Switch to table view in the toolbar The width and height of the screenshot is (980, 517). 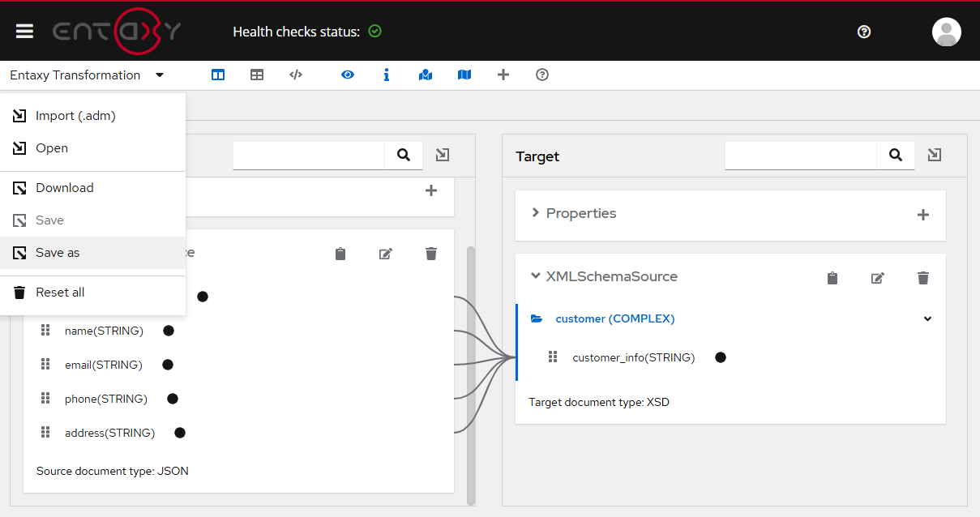pos(257,75)
